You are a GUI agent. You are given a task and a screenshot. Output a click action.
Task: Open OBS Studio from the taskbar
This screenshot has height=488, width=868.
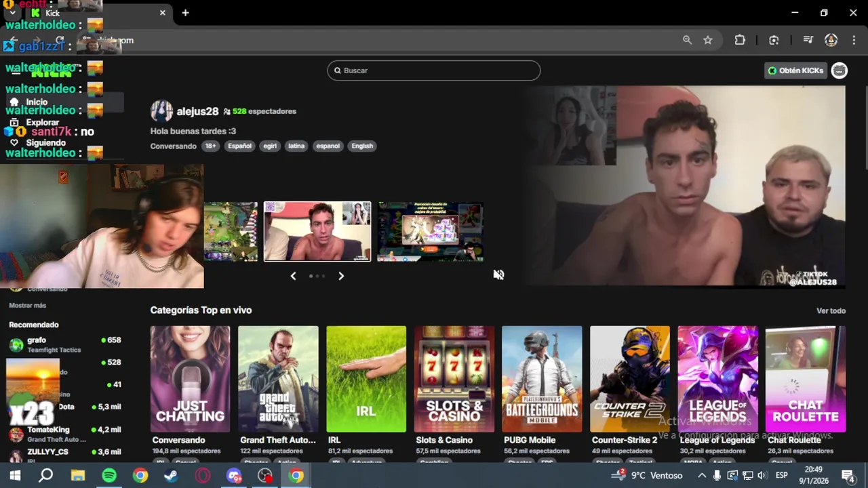coord(265,476)
